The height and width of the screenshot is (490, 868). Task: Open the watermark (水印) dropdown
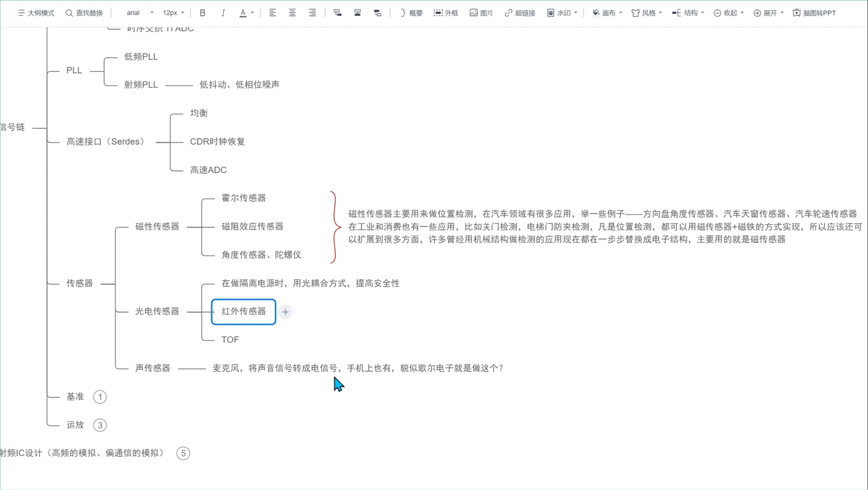point(562,13)
